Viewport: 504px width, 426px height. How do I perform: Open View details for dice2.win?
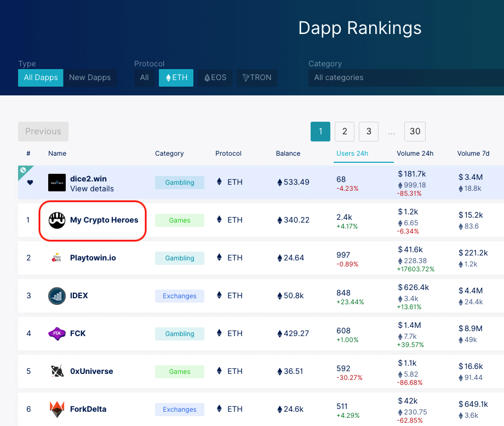click(92, 189)
